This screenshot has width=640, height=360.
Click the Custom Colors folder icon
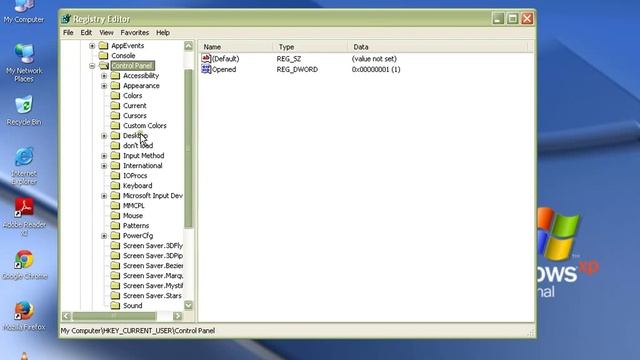pyautogui.click(x=116, y=126)
